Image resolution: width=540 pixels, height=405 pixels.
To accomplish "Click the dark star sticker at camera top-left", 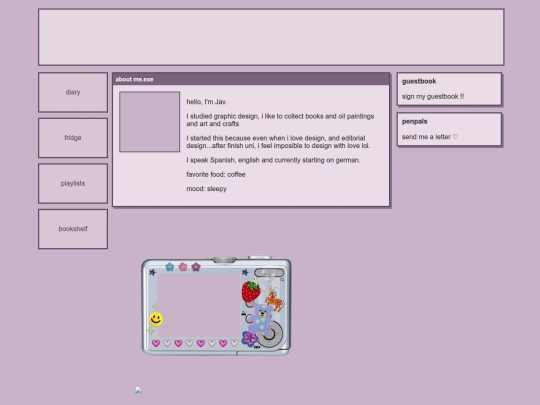I will 152,272.
